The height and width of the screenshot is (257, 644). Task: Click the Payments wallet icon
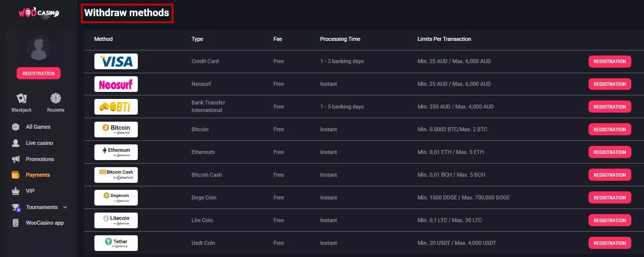coord(16,175)
